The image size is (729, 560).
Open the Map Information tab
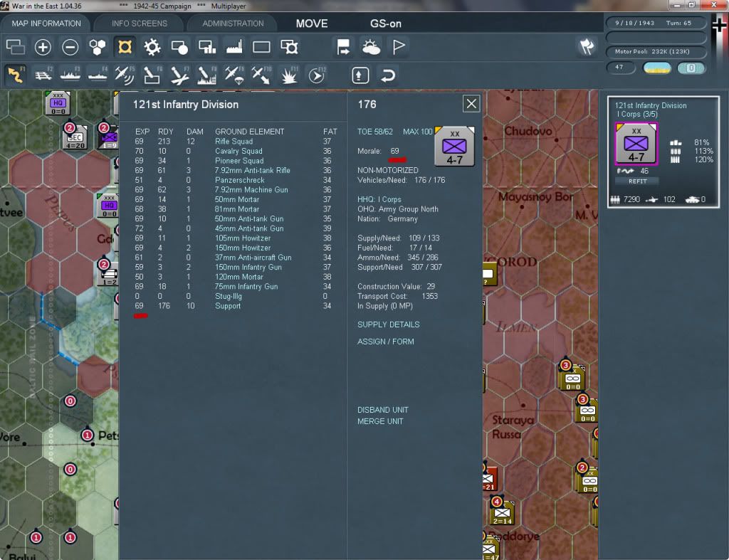[46, 23]
